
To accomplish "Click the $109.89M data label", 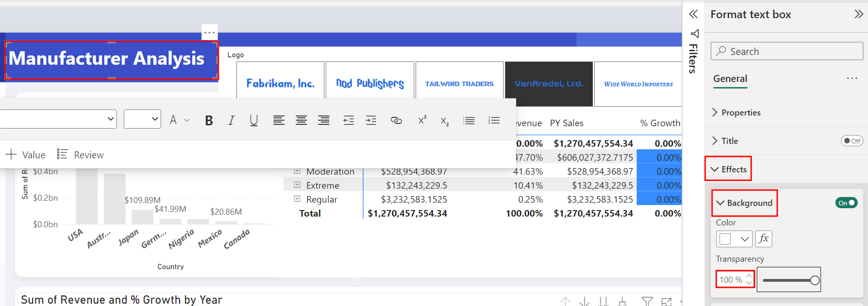I will click(x=142, y=200).
